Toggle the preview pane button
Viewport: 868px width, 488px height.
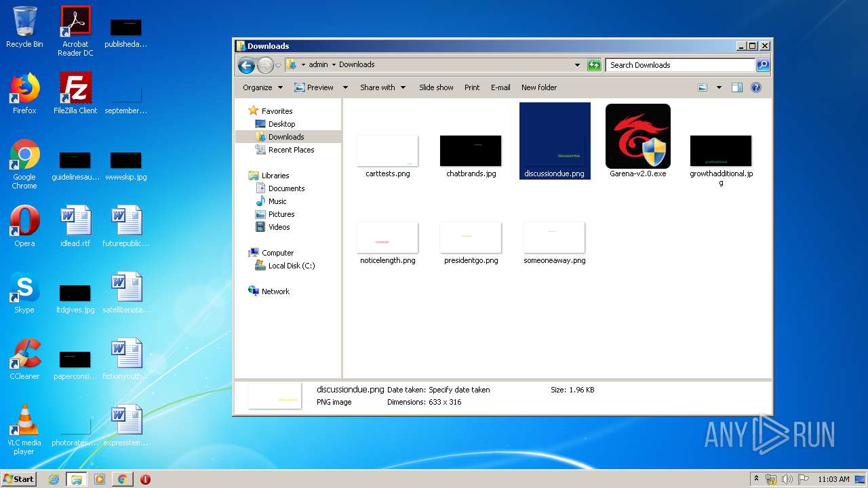pyautogui.click(x=737, y=87)
